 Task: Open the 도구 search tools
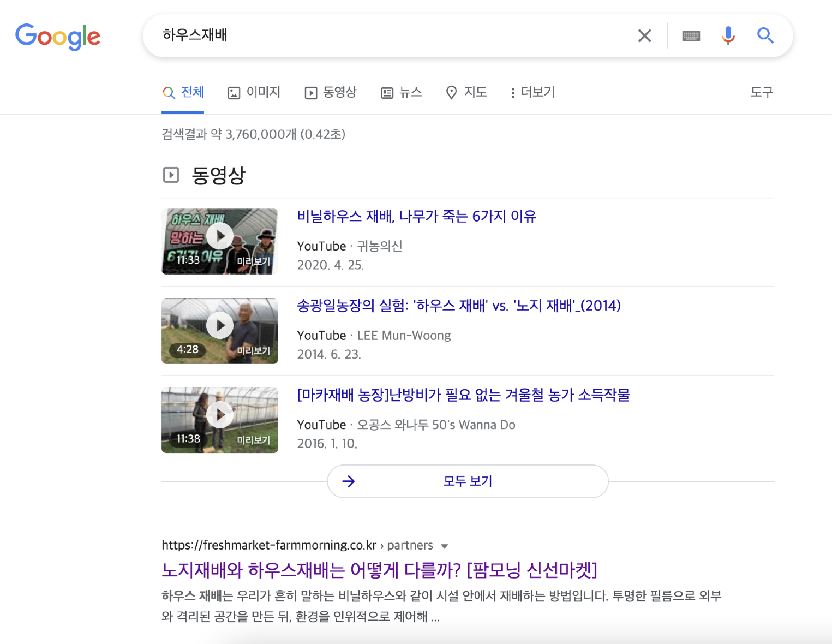762,92
